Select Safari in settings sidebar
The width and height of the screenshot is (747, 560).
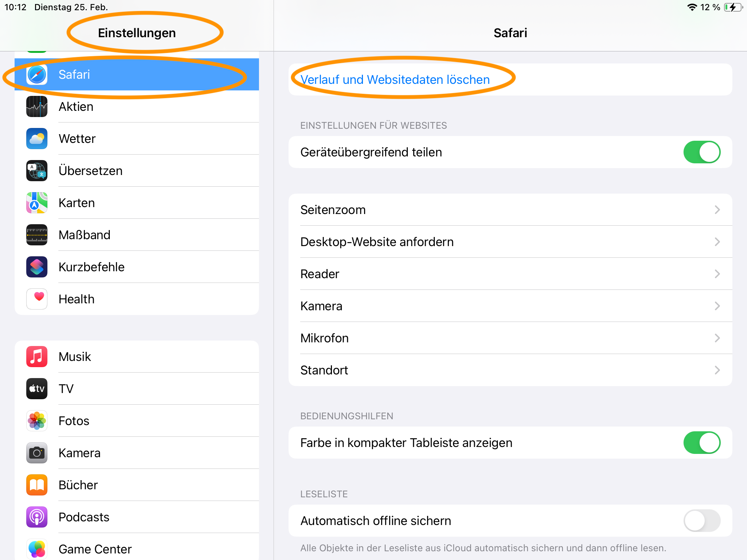click(137, 74)
